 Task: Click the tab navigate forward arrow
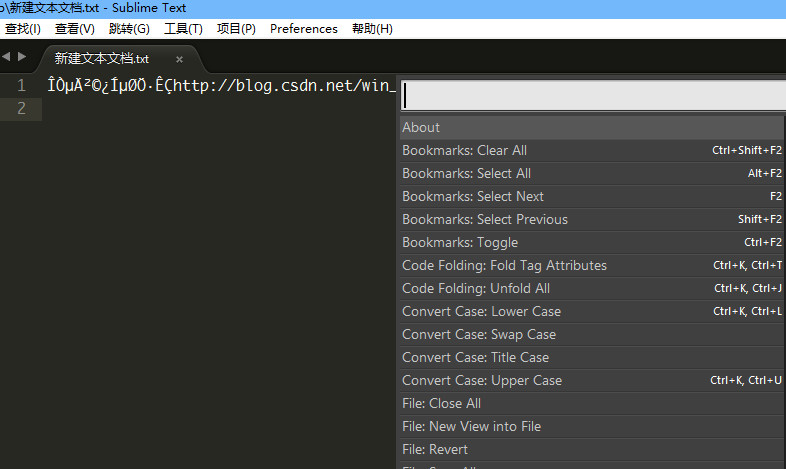click(22, 57)
